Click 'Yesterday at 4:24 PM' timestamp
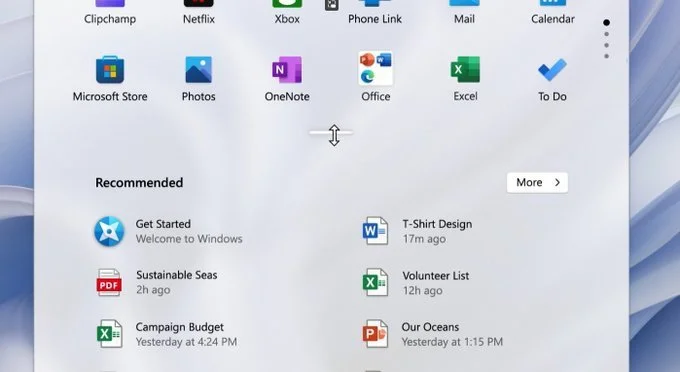This screenshot has height=372, width=680. tap(186, 342)
